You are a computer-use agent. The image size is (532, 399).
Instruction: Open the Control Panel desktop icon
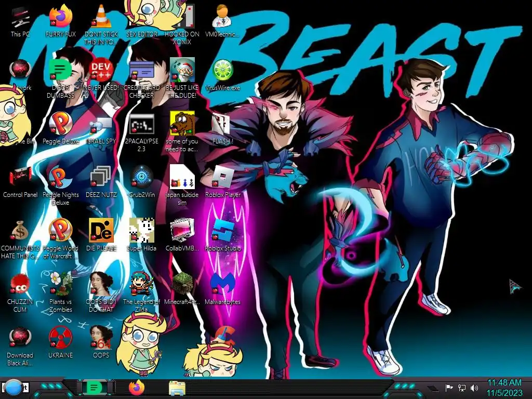[x=20, y=182]
